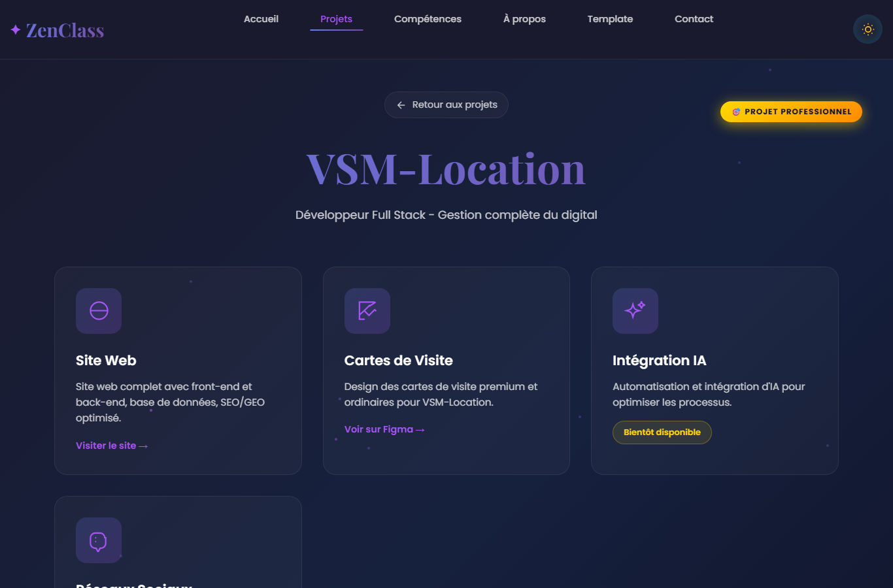This screenshot has height=588, width=893.
Task: Toggle the light/dark theme sun button
Action: (868, 29)
